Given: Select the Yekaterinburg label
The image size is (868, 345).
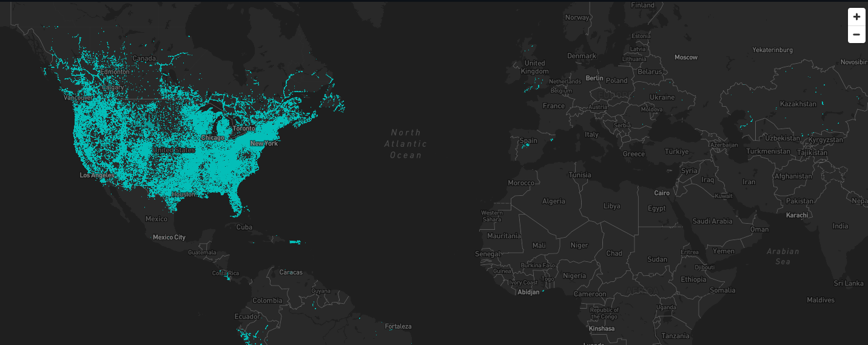Looking at the screenshot, I should coord(773,50).
